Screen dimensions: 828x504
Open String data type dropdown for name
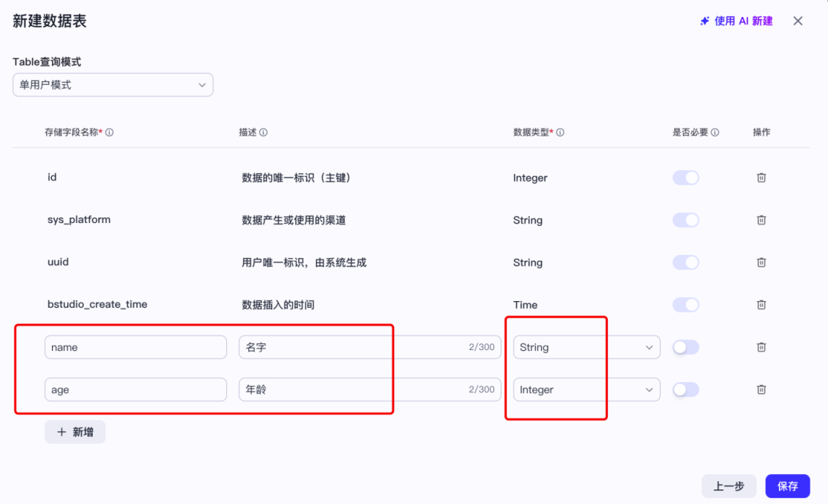tap(586, 347)
